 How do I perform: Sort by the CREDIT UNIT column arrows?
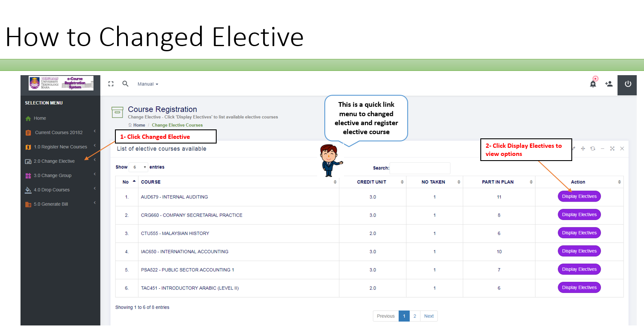(x=402, y=182)
